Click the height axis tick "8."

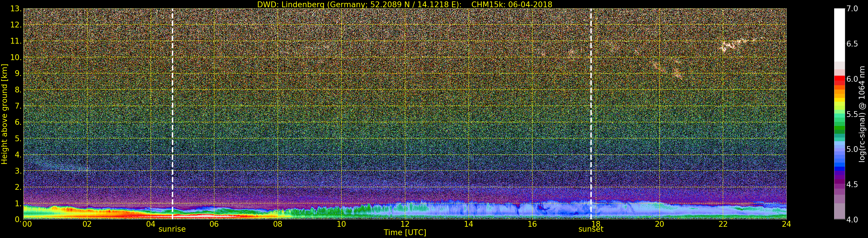click(18, 90)
